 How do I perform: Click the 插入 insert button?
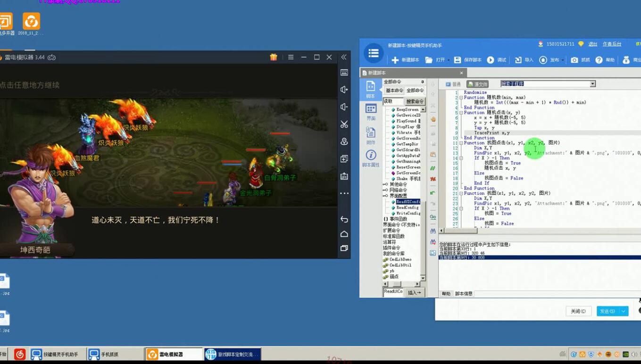tap(414, 293)
